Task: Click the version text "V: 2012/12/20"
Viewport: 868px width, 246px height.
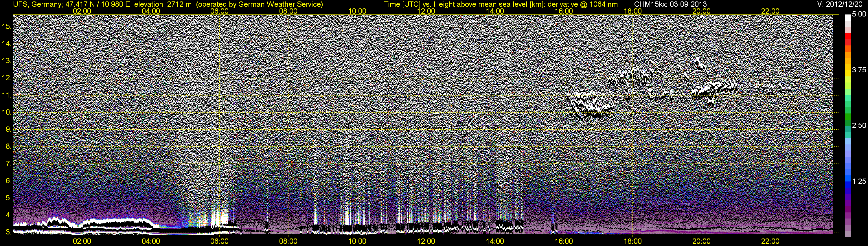Action: 840,4
